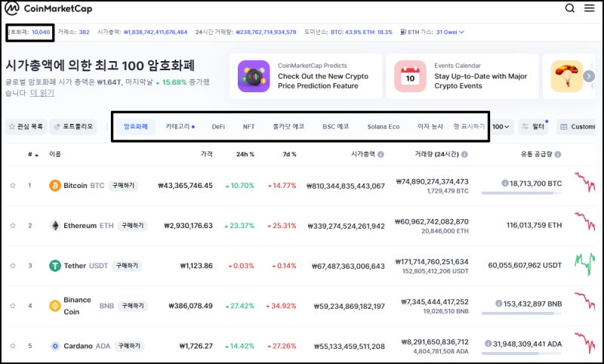
Task: Sort by the 이름 column header
Action: pos(55,154)
